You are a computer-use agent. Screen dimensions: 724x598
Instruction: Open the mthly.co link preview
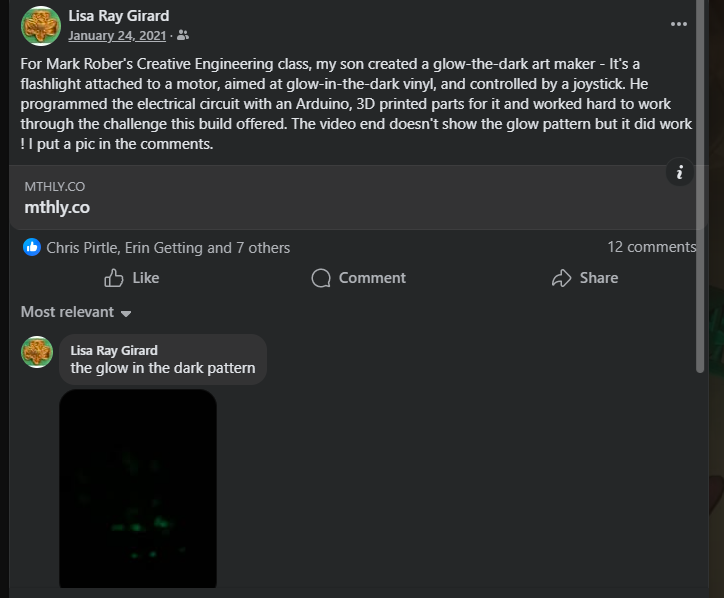coord(57,208)
